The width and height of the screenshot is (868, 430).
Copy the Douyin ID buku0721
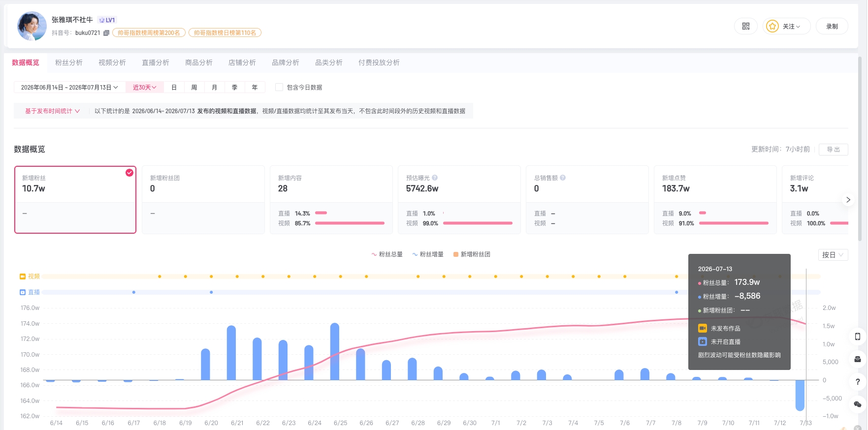click(106, 33)
